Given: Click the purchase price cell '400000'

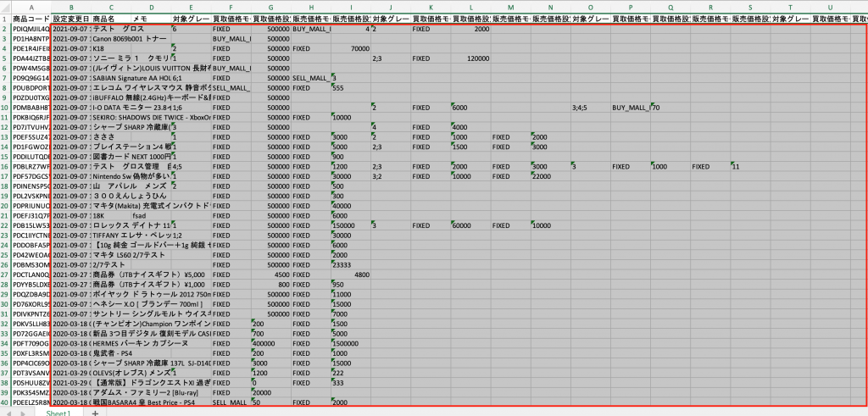Looking at the screenshot, I should click(270, 343).
